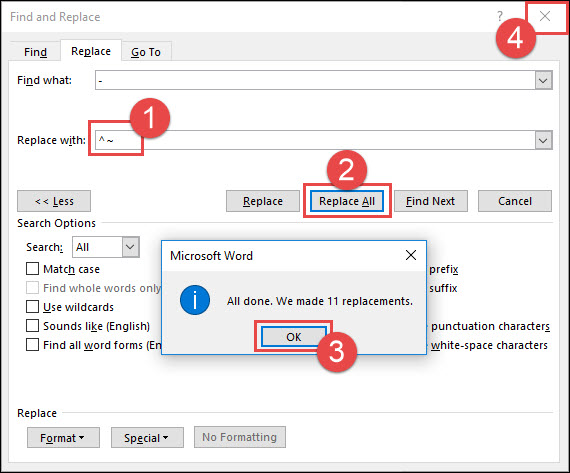Expand the Find what dropdown arrow
The image size is (570, 473).
543,80
